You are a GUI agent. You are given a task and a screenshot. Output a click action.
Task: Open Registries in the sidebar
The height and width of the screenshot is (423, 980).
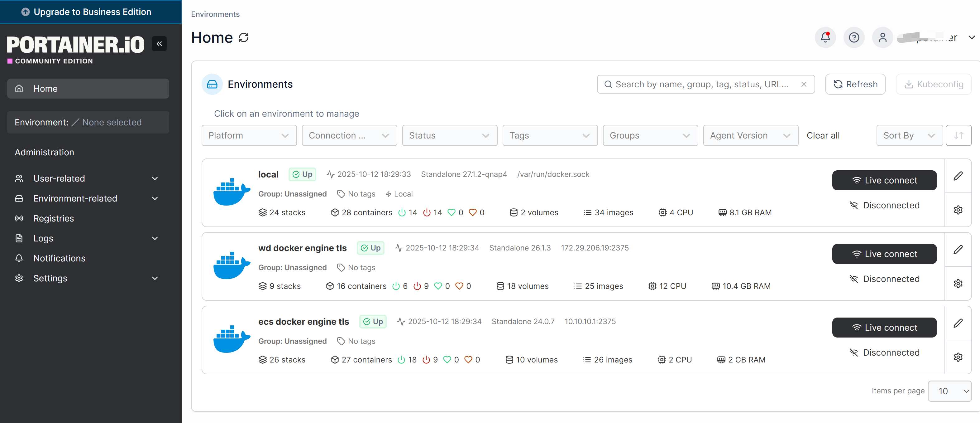[x=54, y=219]
